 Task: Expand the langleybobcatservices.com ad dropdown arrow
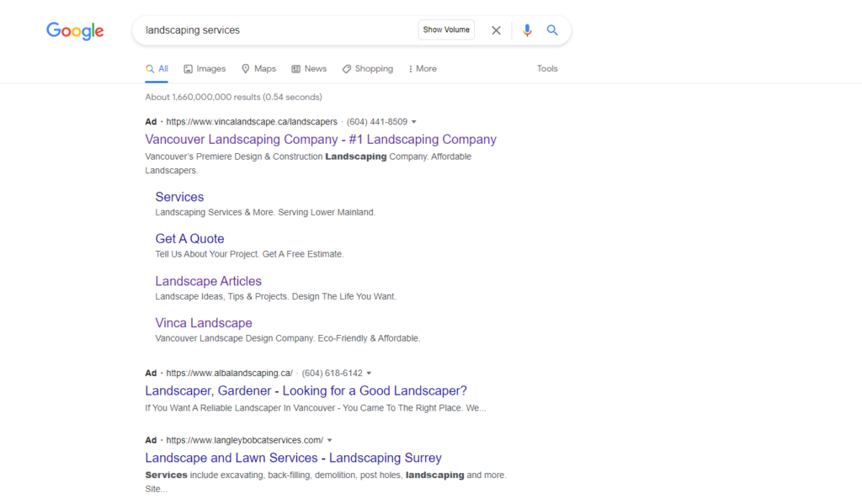pos(330,440)
